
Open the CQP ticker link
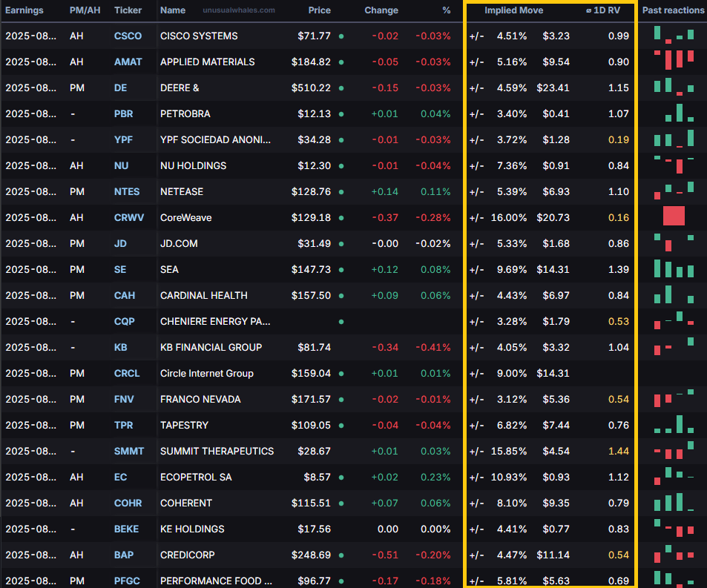click(x=125, y=322)
